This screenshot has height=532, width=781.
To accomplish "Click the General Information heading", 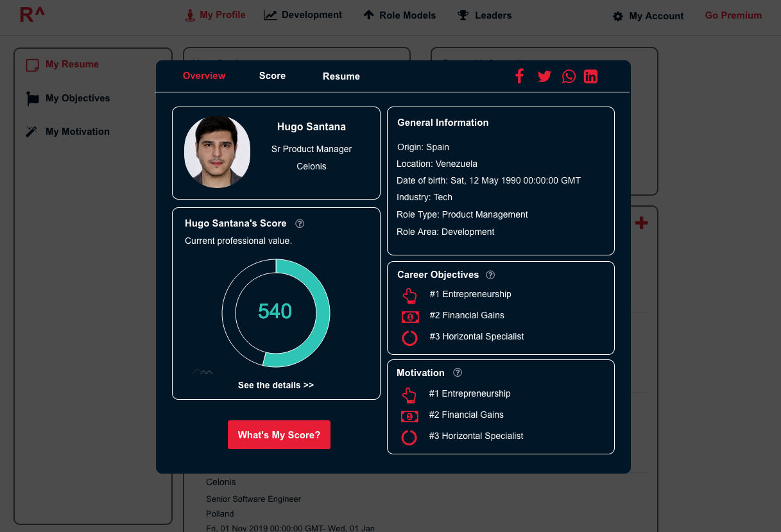I will pyautogui.click(x=443, y=123).
